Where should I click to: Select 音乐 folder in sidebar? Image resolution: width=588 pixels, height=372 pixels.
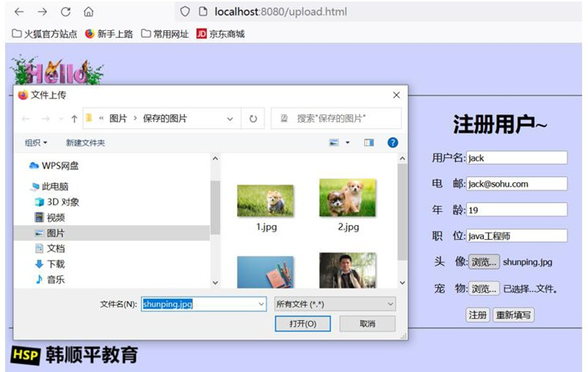pos(50,279)
